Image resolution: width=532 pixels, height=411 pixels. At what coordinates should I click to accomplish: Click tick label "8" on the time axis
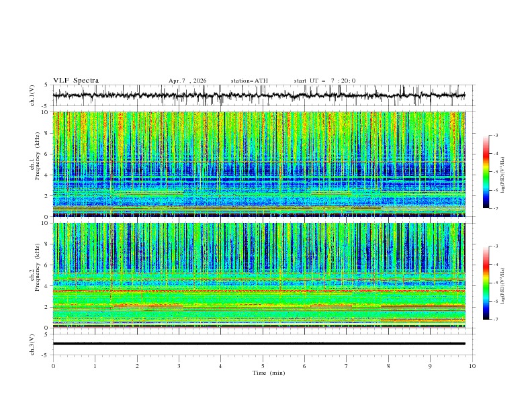[x=388, y=366]
